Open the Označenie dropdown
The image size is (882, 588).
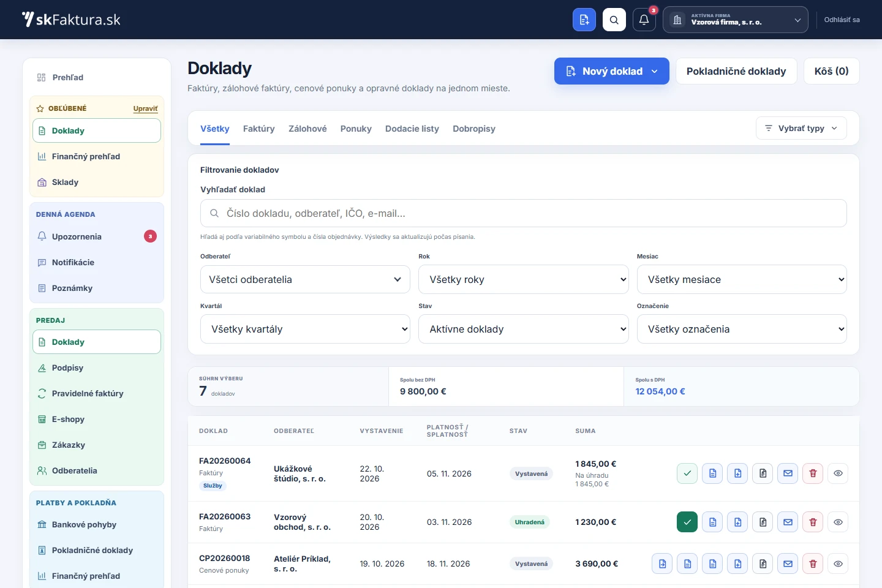coord(742,329)
